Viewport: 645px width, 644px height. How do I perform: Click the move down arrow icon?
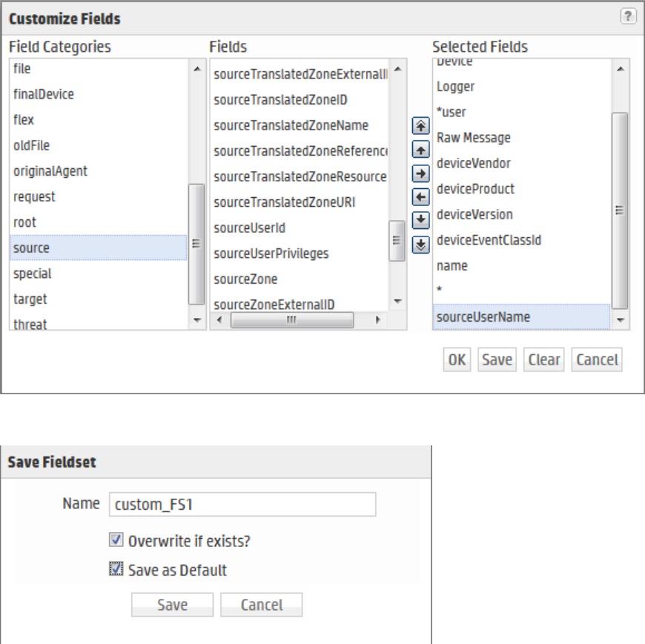pos(420,221)
